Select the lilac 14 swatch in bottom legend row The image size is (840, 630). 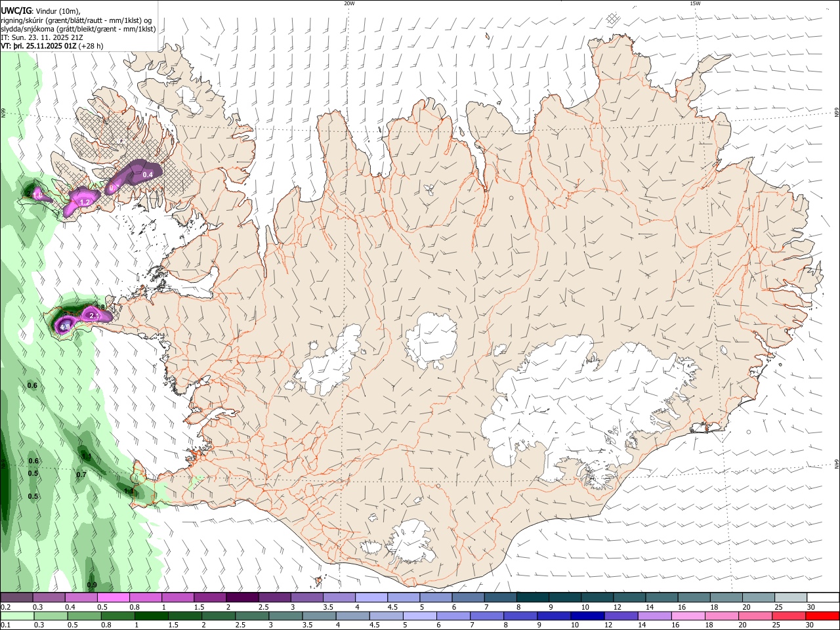click(x=654, y=616)
